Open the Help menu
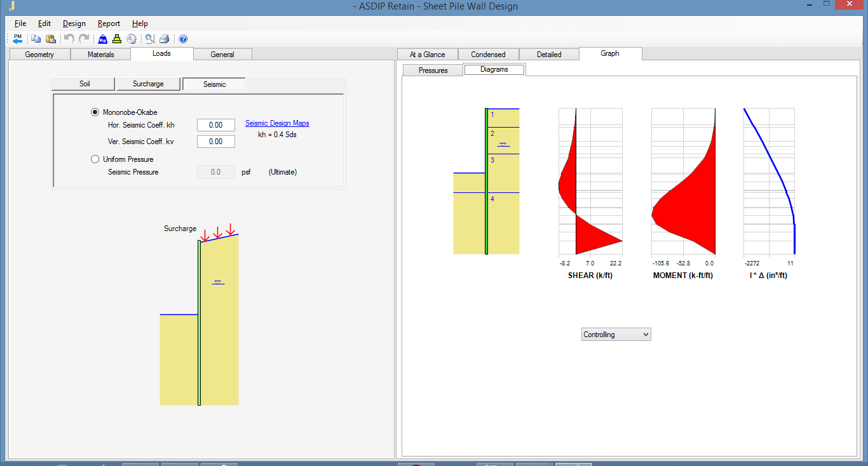The height and width of the screenshot is (466, 868). tap(140, 23)
